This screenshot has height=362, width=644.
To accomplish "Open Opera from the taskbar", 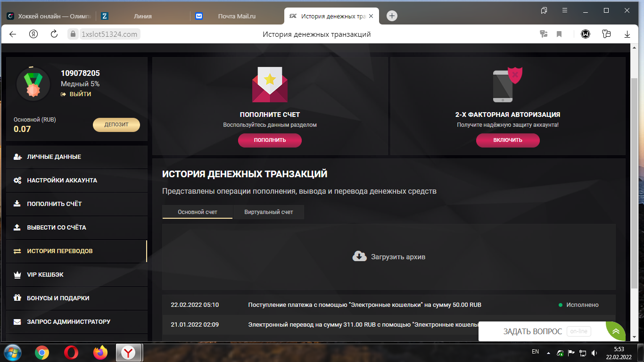I will point(71,353).
